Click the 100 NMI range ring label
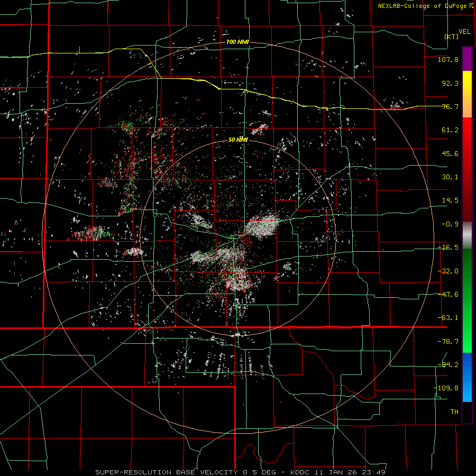Viewport: 476px width, 476px height. point(237,42)
